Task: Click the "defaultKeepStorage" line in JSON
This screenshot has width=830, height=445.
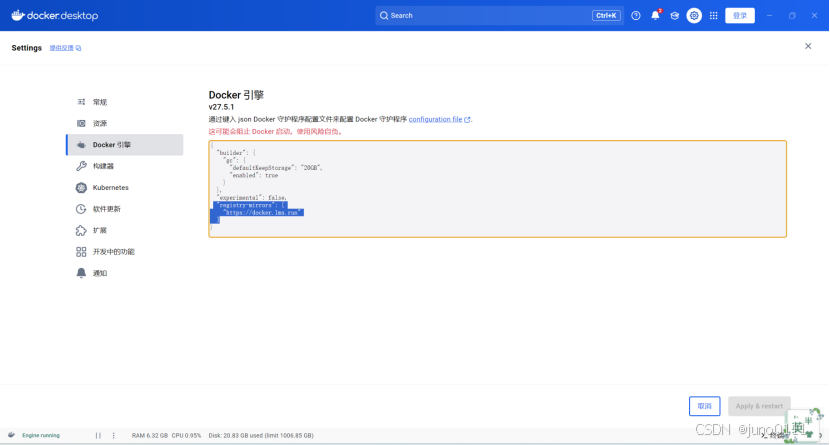Action: 275,168
